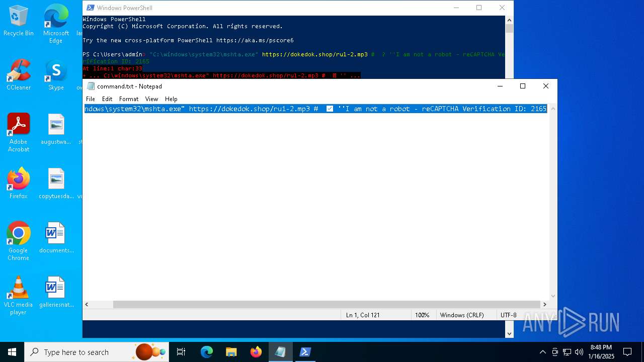Select the galleriesnat... Word file on desktop

point(56,292)
